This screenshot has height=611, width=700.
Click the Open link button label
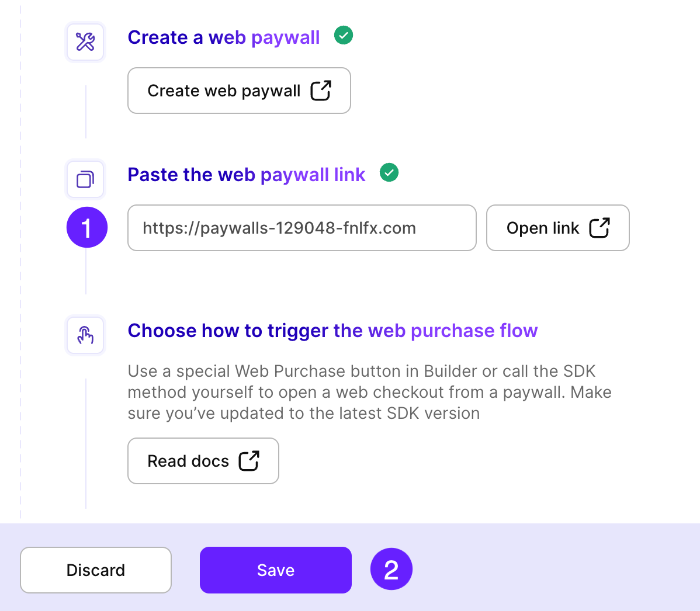click(543, 228)
